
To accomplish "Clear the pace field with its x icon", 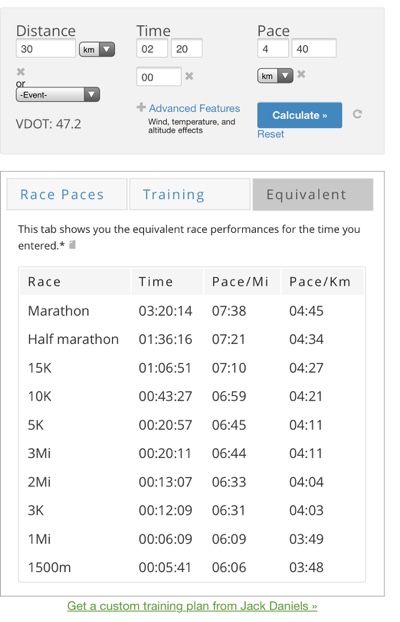I will 301,74.
